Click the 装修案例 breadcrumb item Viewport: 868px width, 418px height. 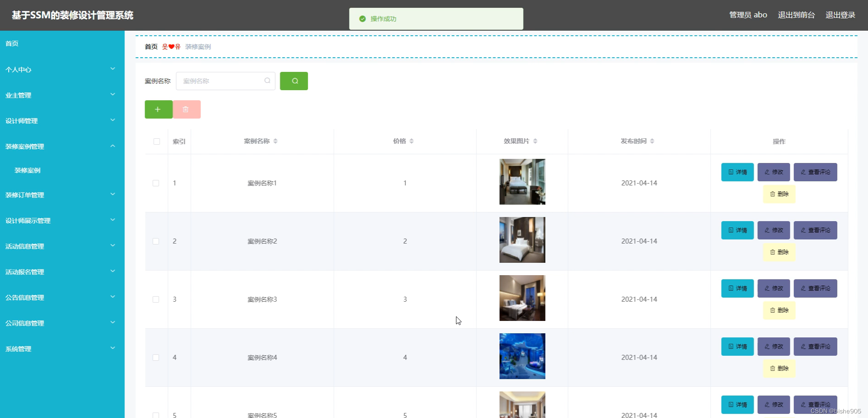(x=198, y=47)
